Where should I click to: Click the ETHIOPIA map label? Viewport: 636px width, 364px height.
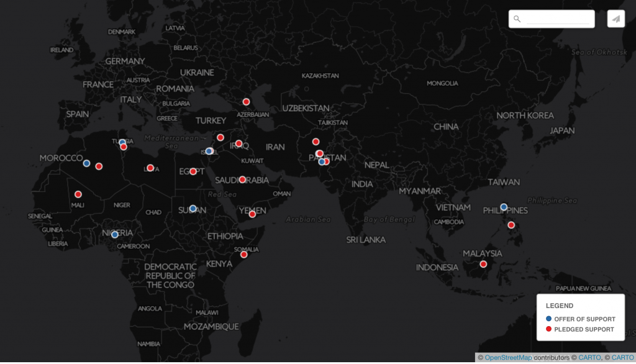point(225,236)
